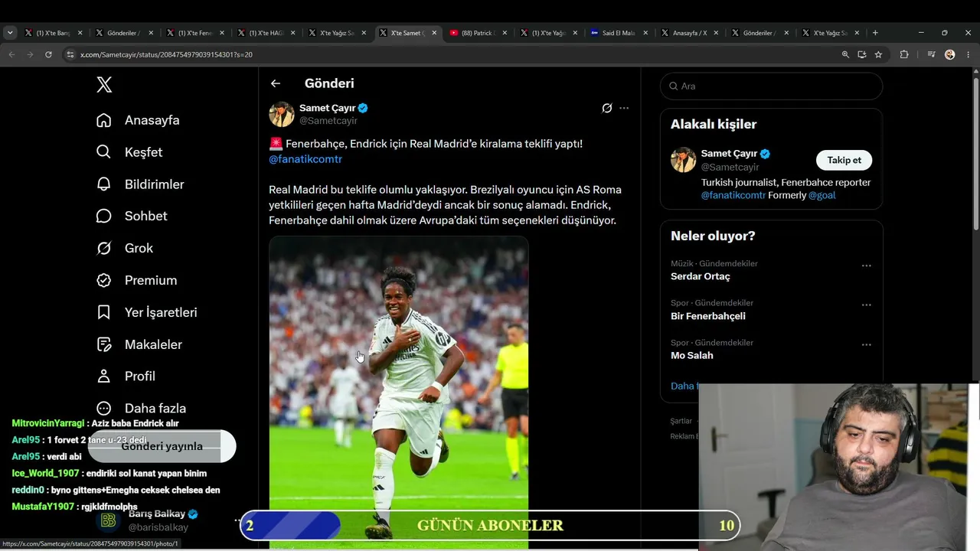Open @fanatikcomtr link in Alakalı kişiler bio
This screenshot has width=980, height=551.
point(733,195)
